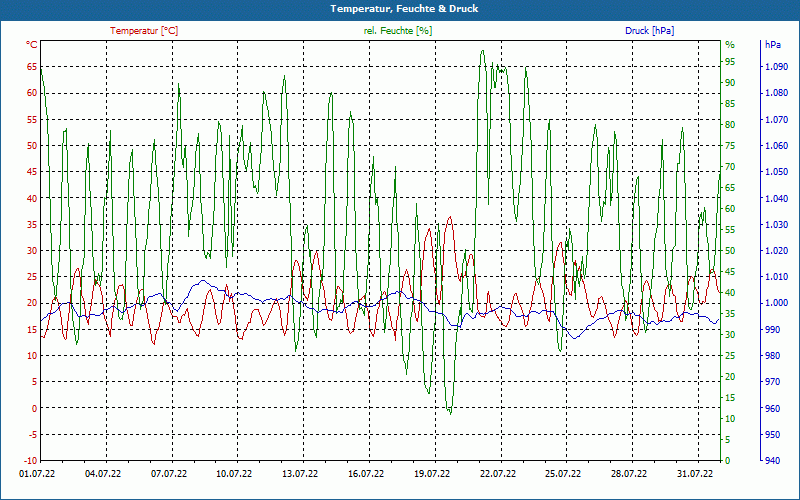
Task: Click '1.020' on the blue pressure axis
Action: (777, 251)
